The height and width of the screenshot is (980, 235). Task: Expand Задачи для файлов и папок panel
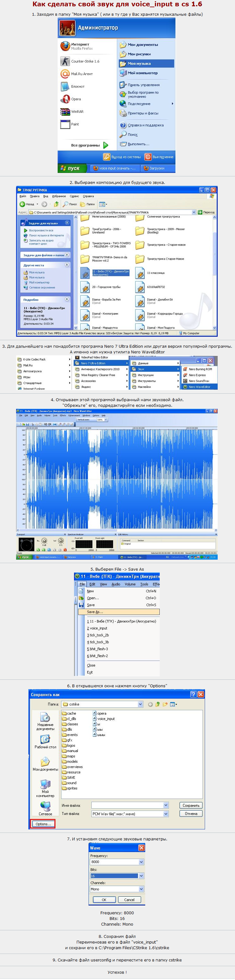67,255
